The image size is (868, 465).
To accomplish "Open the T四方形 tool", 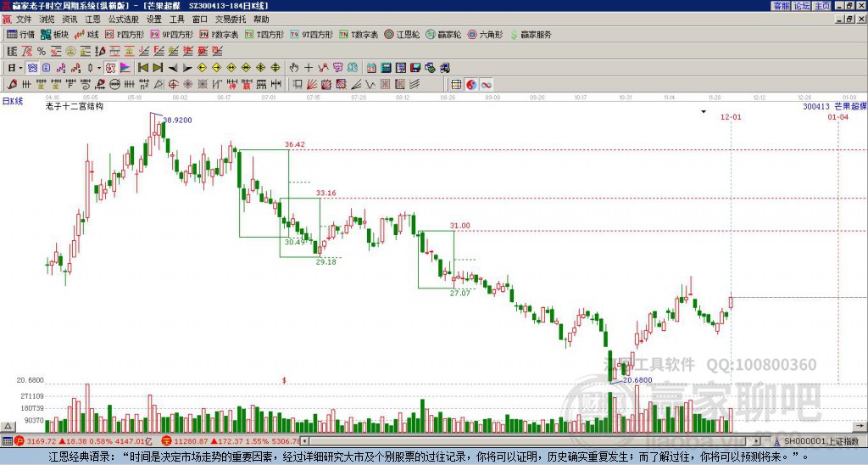I will [264, 34].
